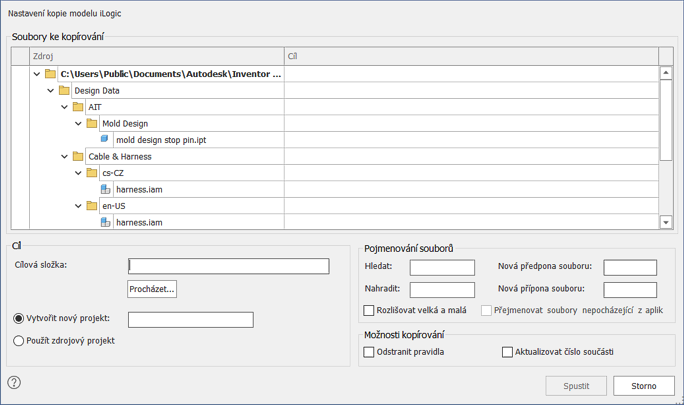Click the Cílová složka input field
This screenshot has width=684, height=405.
click(229, 266)
